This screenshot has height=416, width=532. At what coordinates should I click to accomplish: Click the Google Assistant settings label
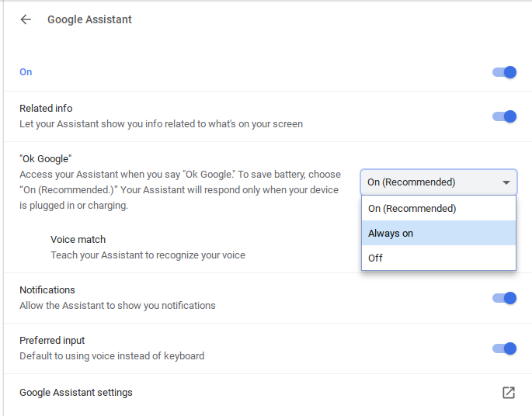click(x=76, y=393)
